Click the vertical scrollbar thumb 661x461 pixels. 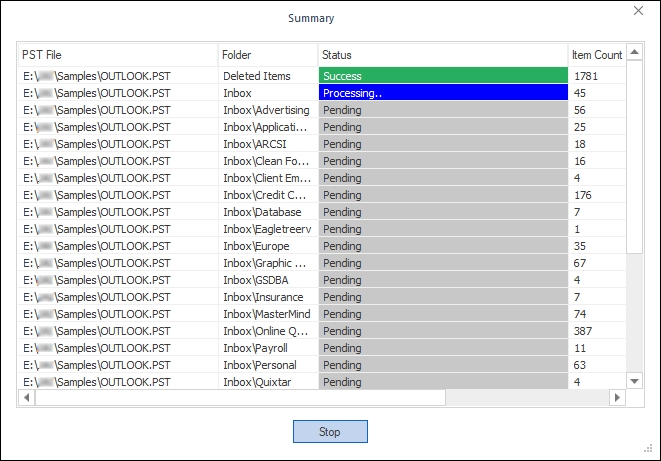634,157
